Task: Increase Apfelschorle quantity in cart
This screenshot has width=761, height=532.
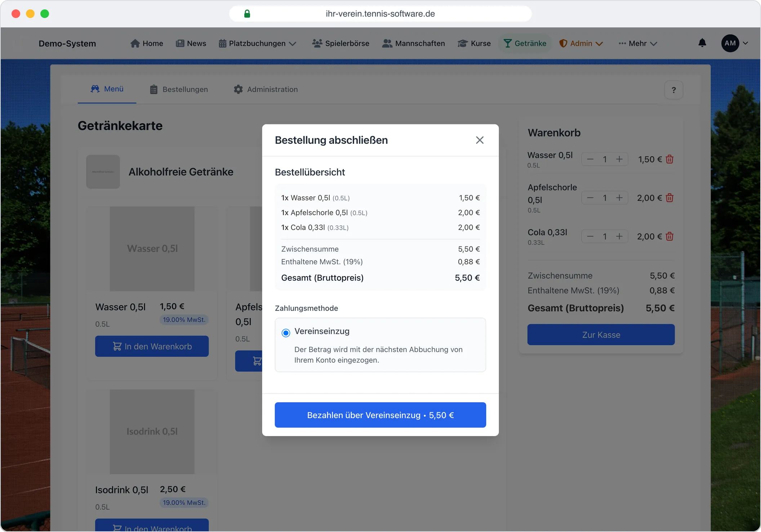Action: [619, 198]
